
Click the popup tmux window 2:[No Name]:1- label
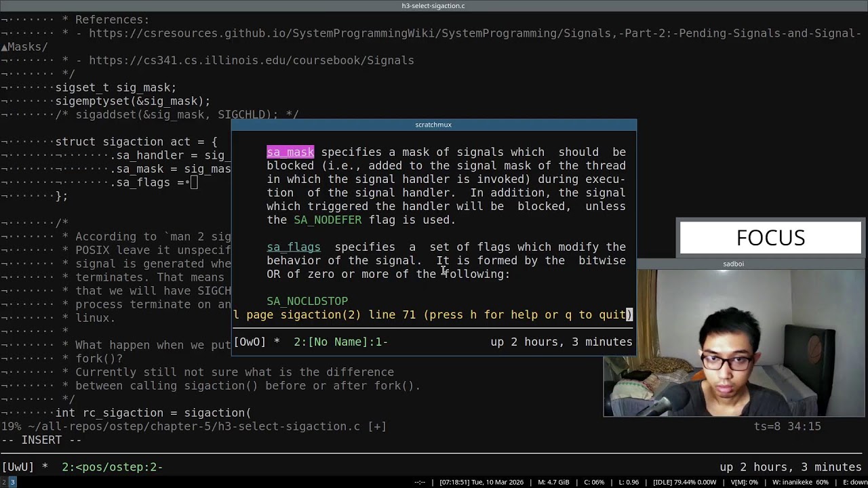(341, 342)
